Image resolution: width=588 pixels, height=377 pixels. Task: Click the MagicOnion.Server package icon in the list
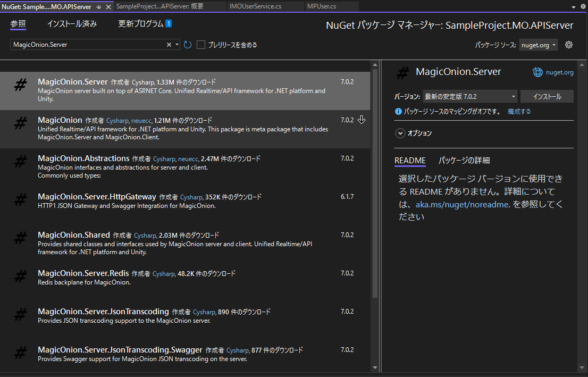21,85
